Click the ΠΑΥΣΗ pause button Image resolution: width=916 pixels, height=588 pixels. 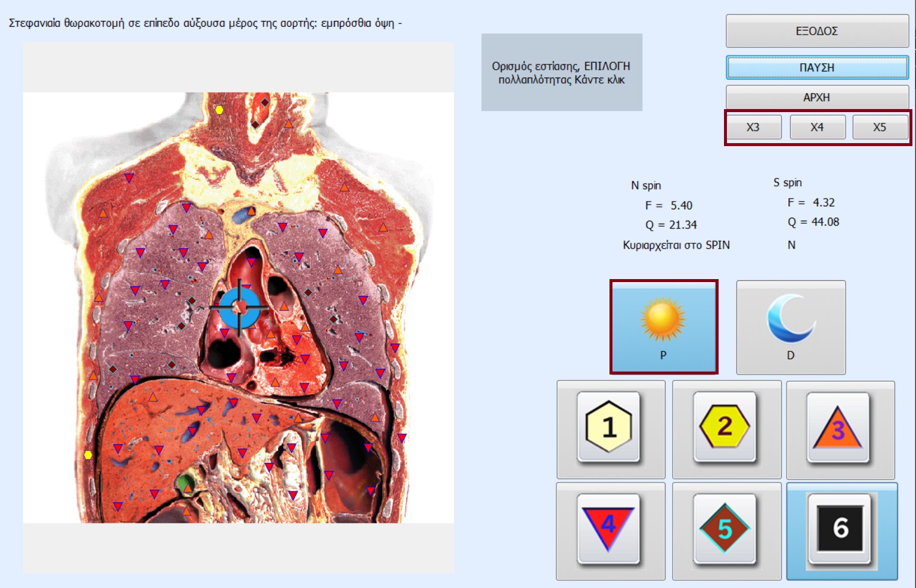(x=817, y=67)
